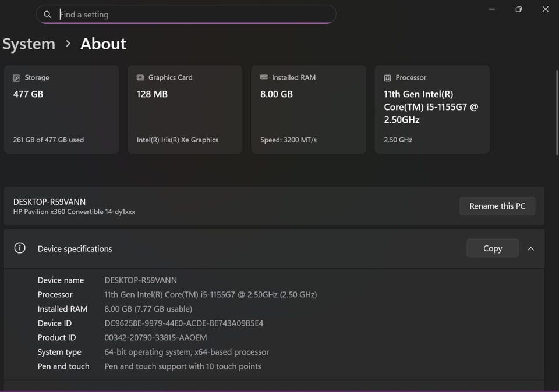Click the search magnifier icon
Viewport: 559px width, 392px height.
[48, 15]
